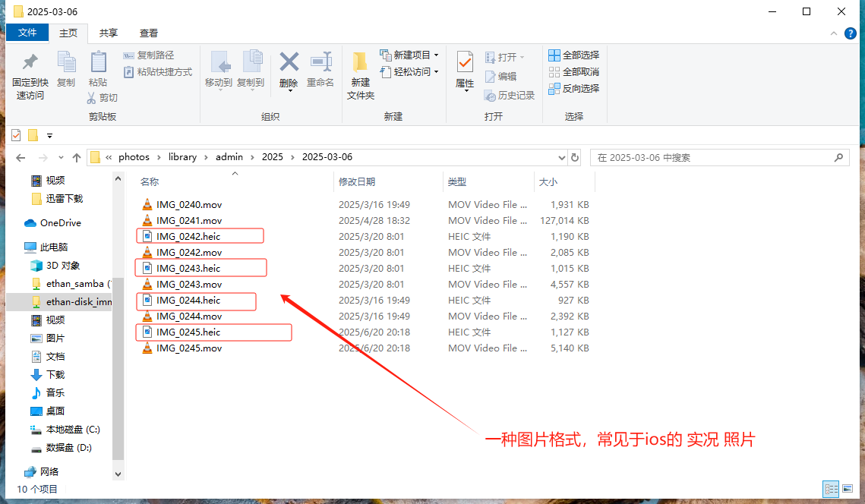
Task: Open the View (查看) ribbon tab
Action: click(149, 33)
